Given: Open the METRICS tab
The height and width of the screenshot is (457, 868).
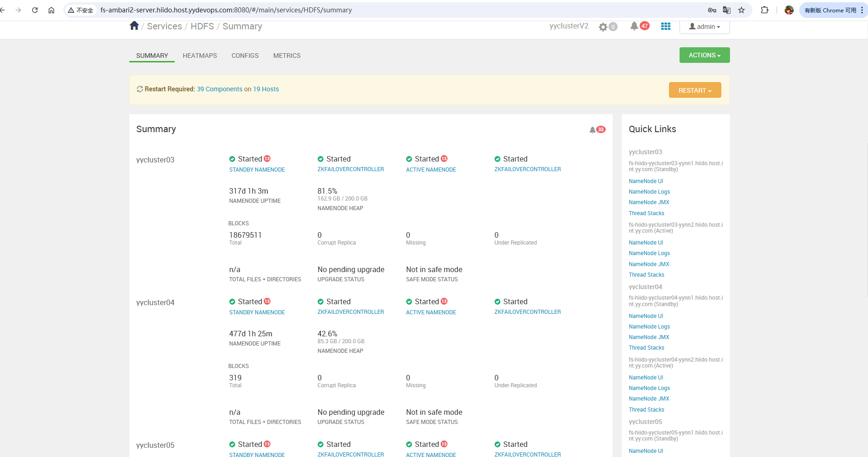Looking at the screenshot, I should (x=287, y=56).
